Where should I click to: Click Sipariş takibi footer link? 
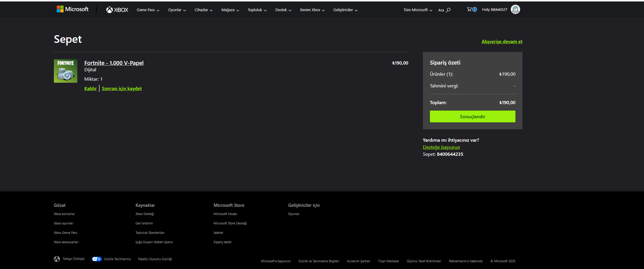[x=223, y=242]
